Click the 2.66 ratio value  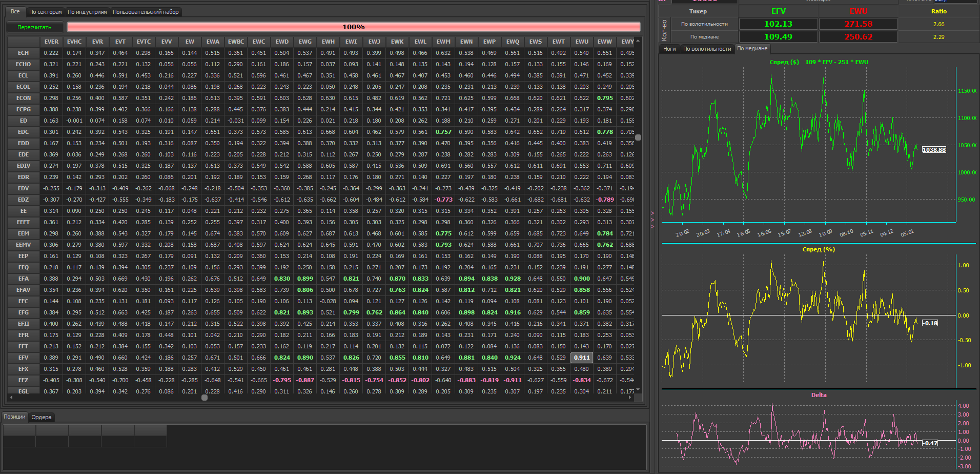(939, 24)
